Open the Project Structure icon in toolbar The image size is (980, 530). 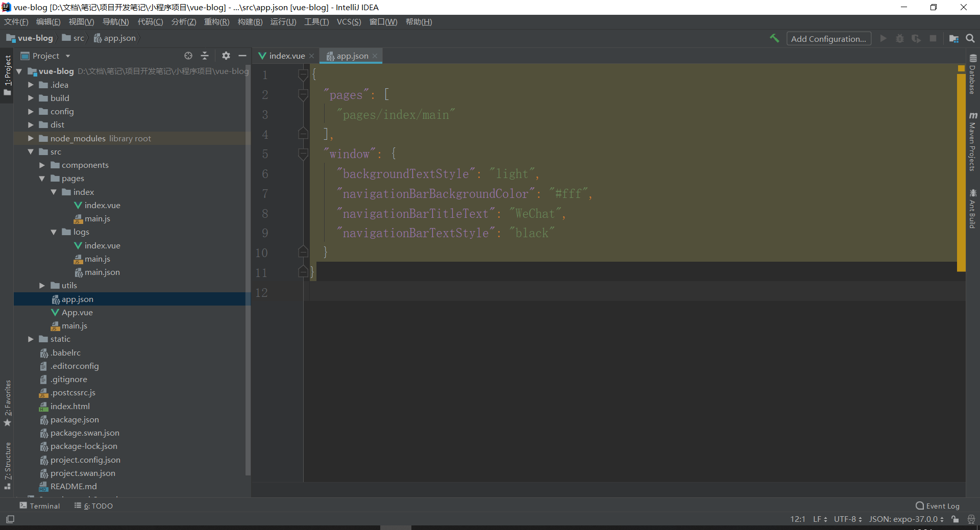[x=953, y=38]
